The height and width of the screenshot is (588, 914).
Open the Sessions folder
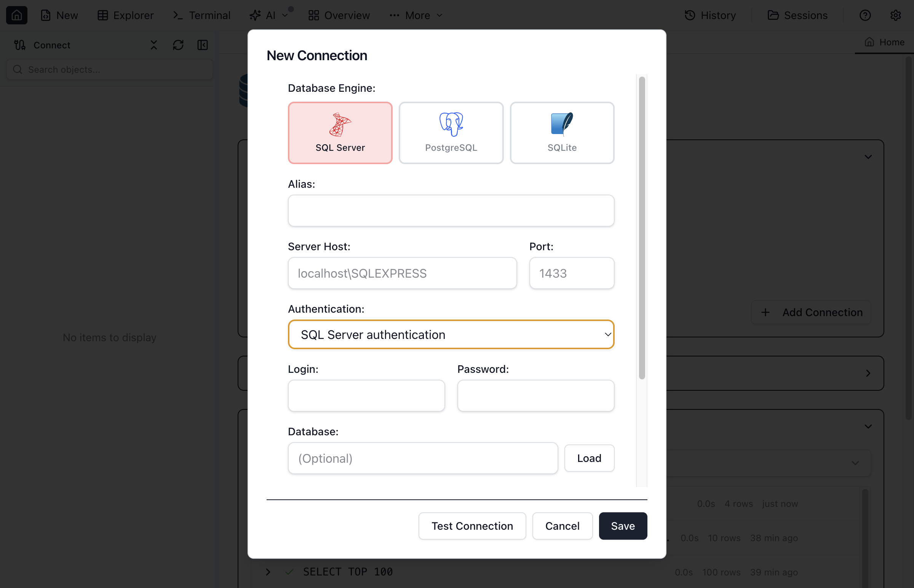click(797, 15)
